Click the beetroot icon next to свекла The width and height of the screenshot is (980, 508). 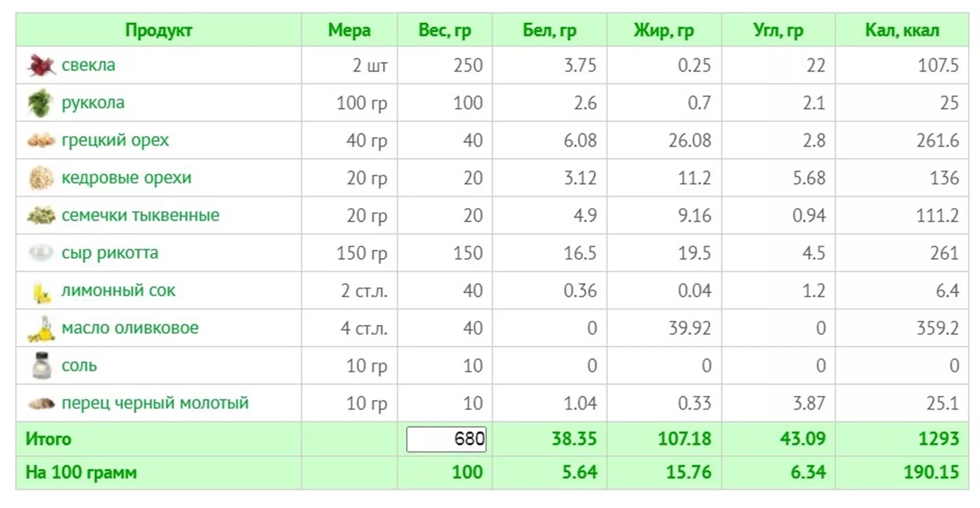[41, 65]
